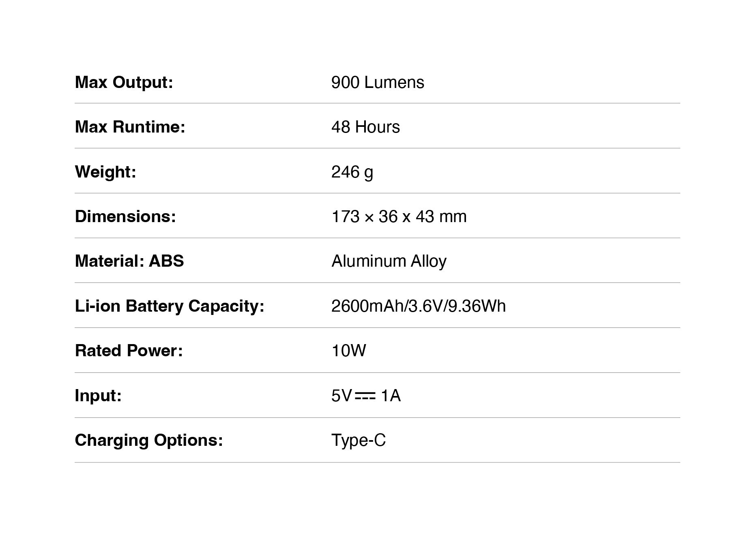The width and height of the screenshot is (756, 537).
Task: Select the 900 Lumens value
Action: click(378, 82)
